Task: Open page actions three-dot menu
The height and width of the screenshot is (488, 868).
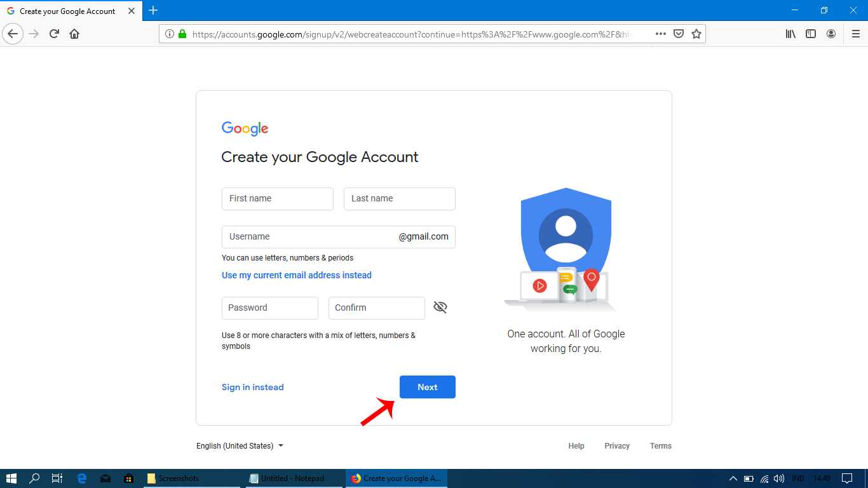Action: (661, 34)
